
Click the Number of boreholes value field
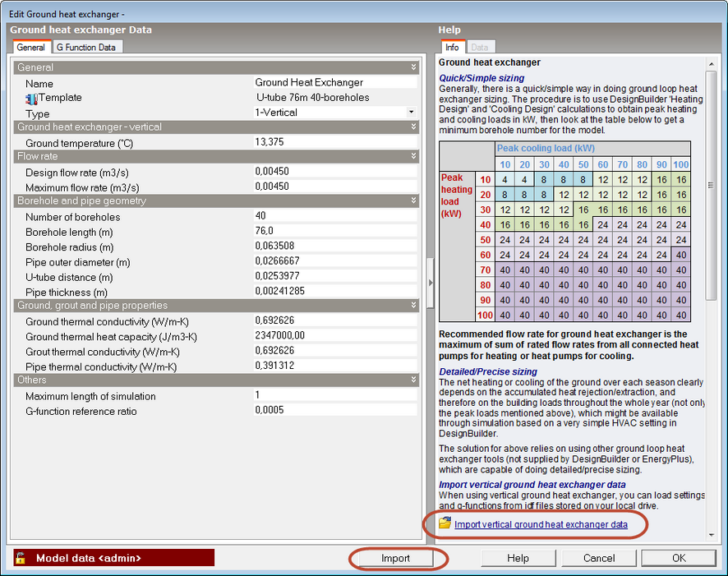[x=335, y=217]
